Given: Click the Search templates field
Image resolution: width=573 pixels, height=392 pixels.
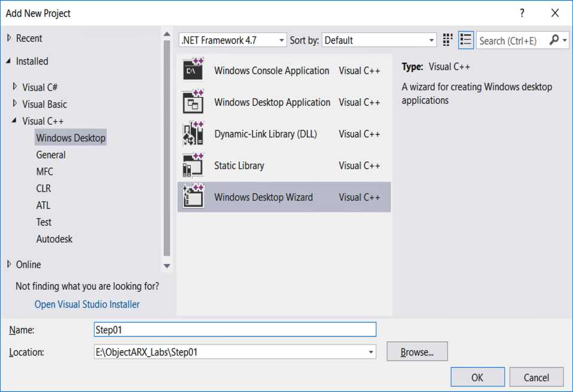Looking at the screenshot, I should tap(511, 40).
